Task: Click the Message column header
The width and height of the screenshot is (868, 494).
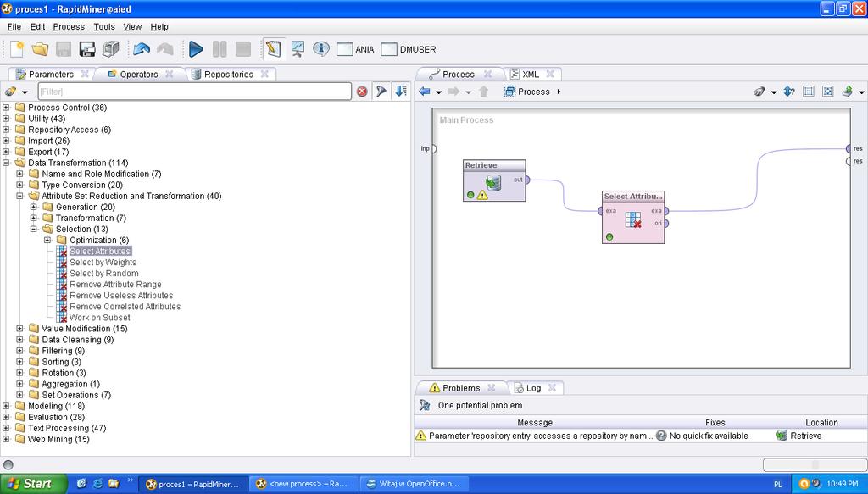Action: click(x=535, y=423)
